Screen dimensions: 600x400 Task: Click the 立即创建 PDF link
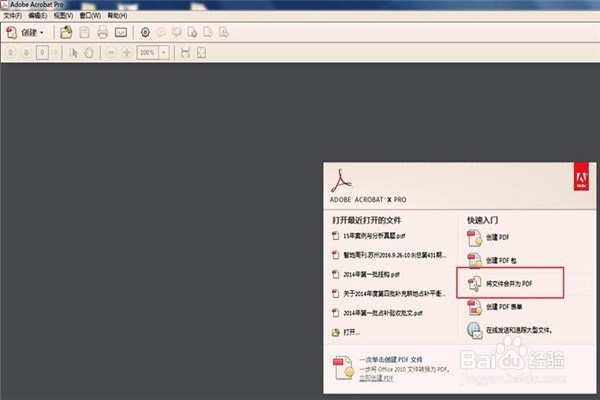click(376, 378)
